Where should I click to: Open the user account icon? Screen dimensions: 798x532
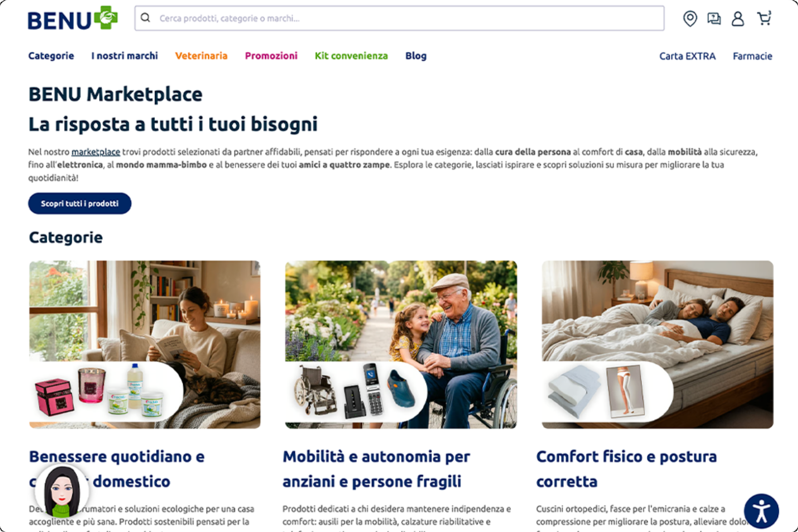[x=737, y=19]
